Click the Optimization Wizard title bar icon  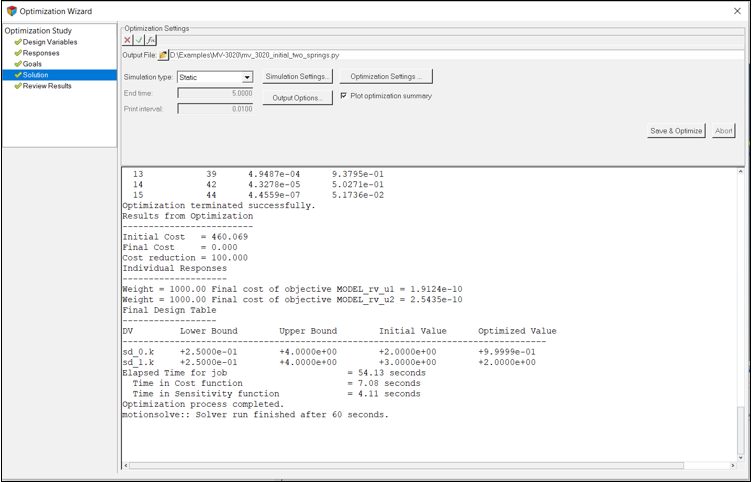coord(11,11)
